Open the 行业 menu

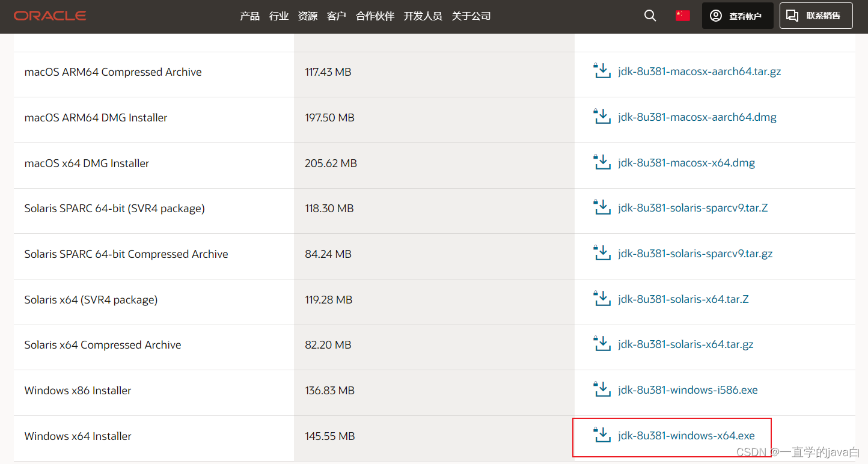point(279,16)
